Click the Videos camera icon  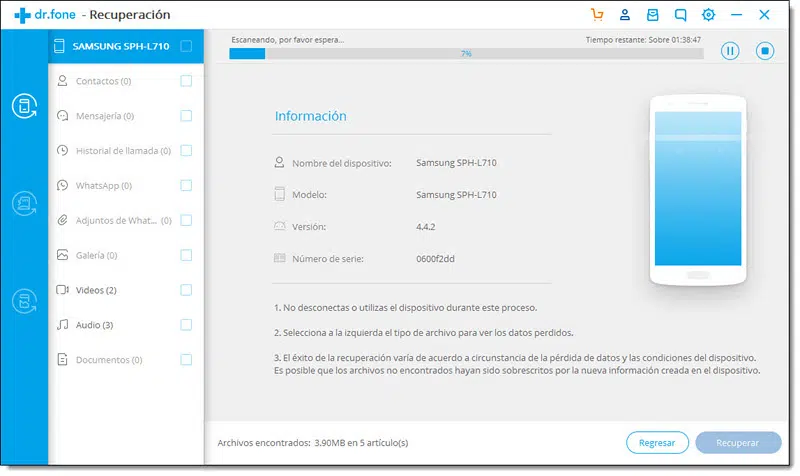click(62, 290)
